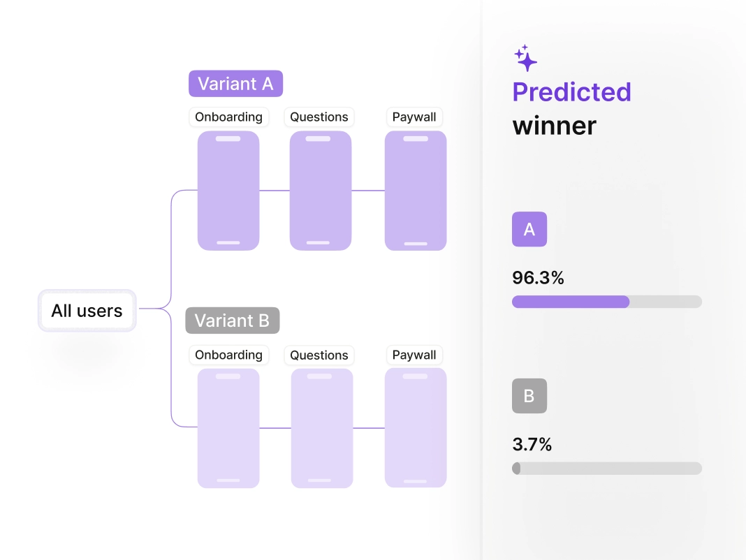Open Variant A Questions phone screen
Viewport: 746px width, 560px height.
tap(320, 191)
